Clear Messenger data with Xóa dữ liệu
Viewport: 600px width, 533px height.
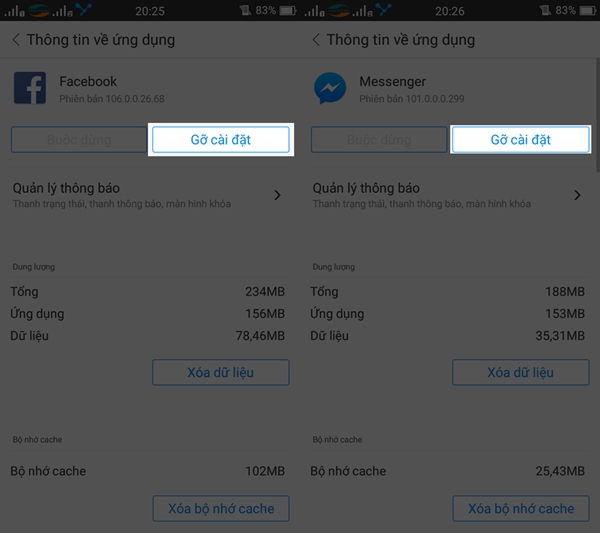521,372
